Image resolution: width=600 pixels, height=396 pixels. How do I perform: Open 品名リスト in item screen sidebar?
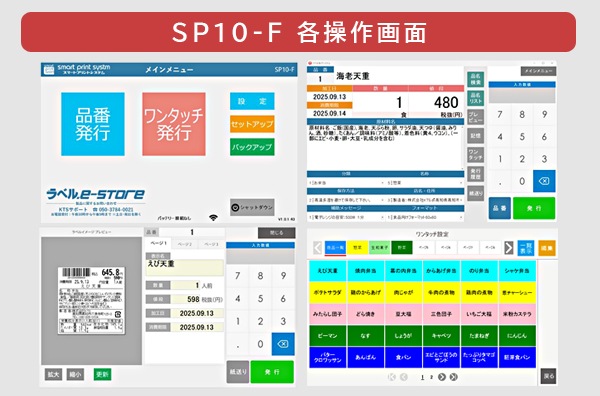click(475, 98)
